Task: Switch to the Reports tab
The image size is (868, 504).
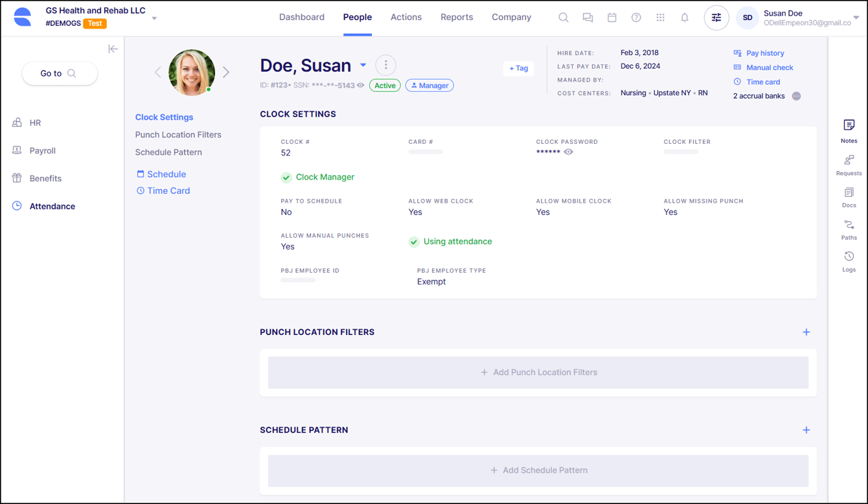Action: 457,17
